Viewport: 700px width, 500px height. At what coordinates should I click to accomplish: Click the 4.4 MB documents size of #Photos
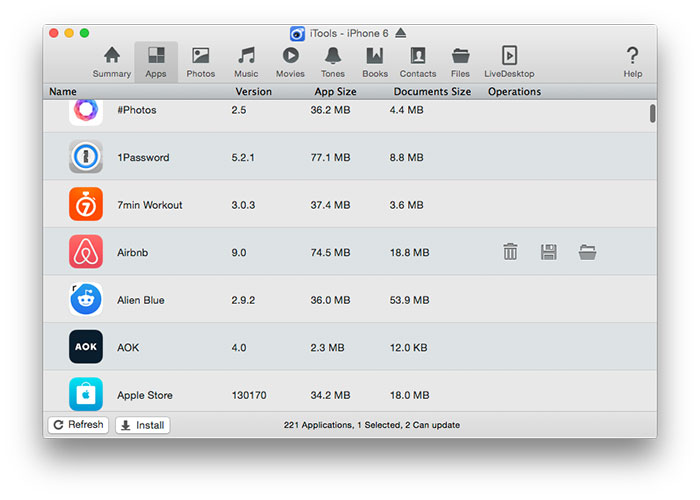click(406, 110)
